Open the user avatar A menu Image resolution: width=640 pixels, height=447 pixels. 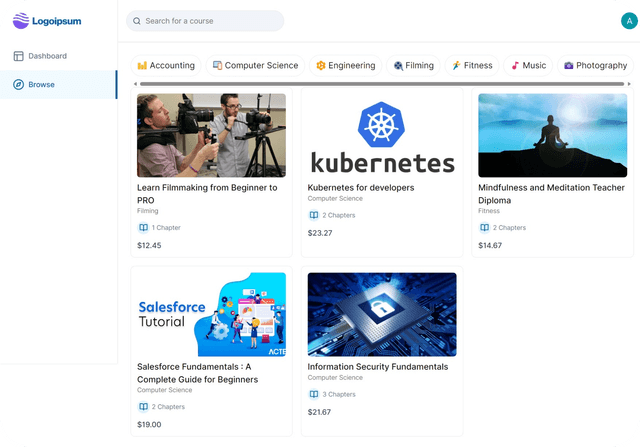(629, 21)
